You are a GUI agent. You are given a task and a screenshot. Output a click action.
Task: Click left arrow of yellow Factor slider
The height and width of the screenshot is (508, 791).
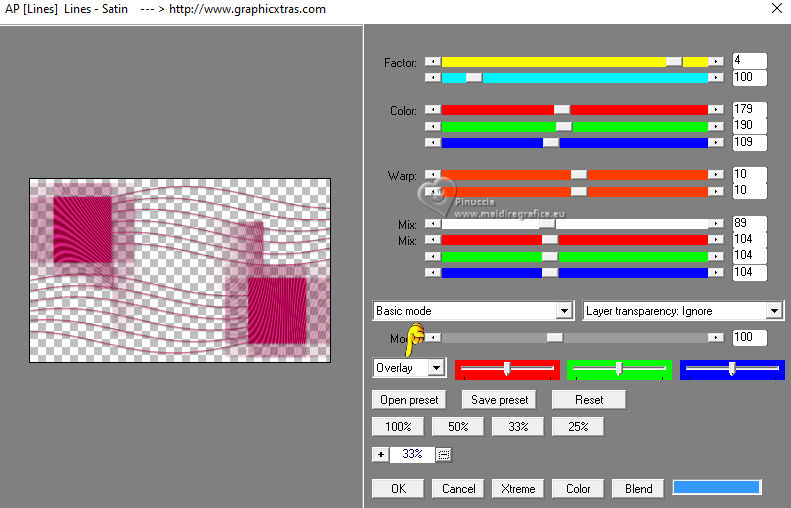tap(433, 62)
